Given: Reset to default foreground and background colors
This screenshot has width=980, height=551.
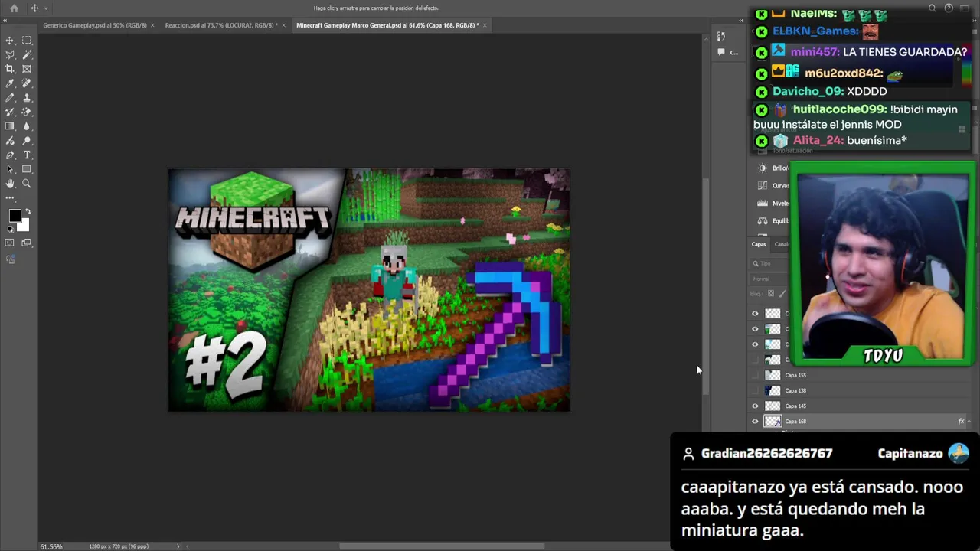Looking at the screenshot, I should (x=11, y=230).
